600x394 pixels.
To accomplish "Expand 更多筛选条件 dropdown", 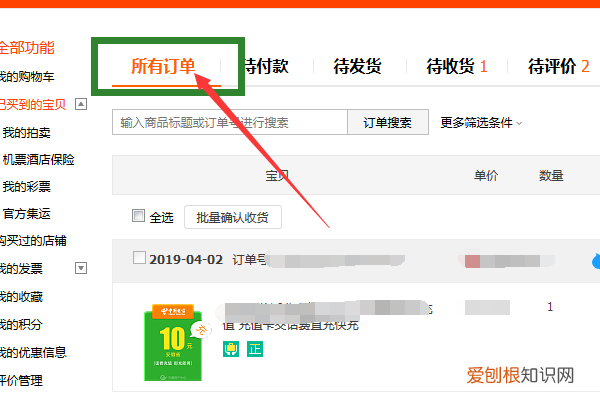I will click(x=481, y=123).
